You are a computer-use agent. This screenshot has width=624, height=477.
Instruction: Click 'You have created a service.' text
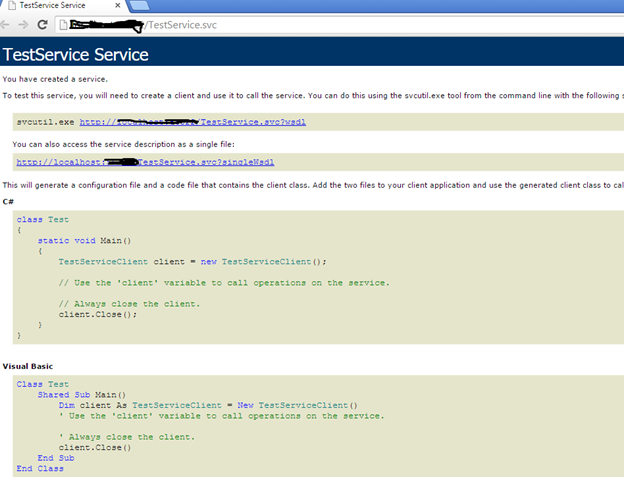click(x=55, y=79)
